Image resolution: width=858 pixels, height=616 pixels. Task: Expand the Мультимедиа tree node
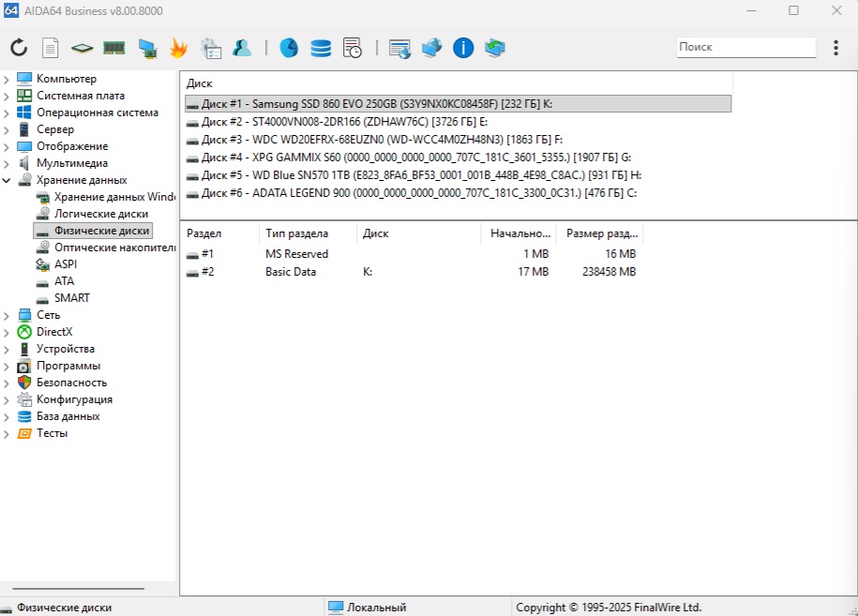point(7,164)
